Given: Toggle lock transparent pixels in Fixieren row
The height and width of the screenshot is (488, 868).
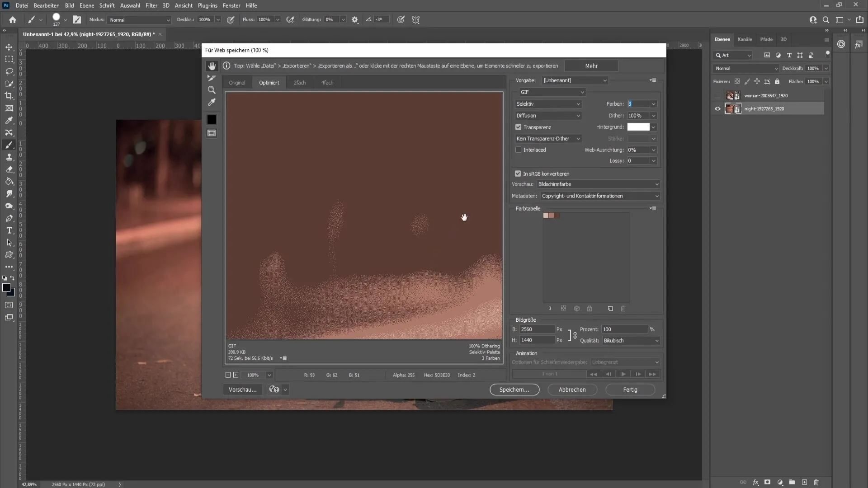Looking at the screenshot, I should (737, 82).
